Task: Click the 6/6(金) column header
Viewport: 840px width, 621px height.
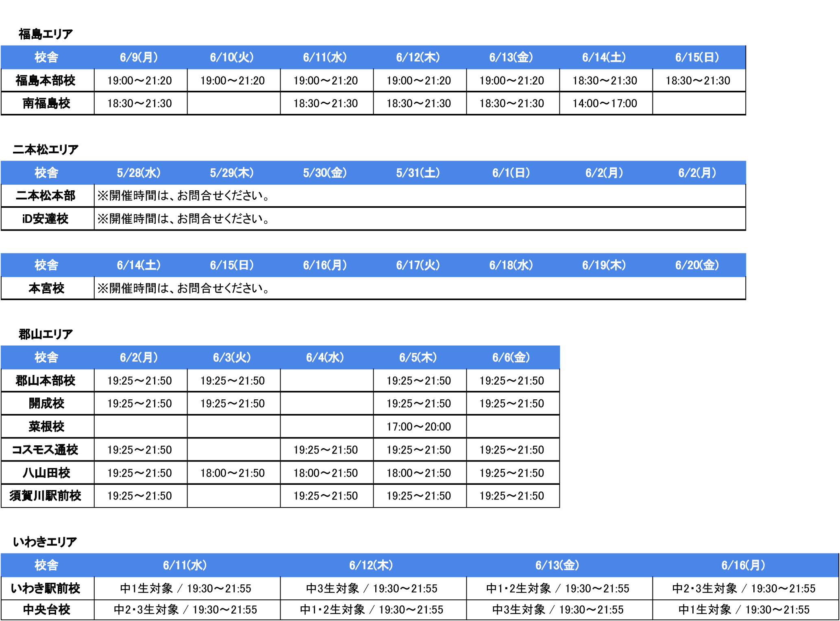Action: (x=511, y=357)
